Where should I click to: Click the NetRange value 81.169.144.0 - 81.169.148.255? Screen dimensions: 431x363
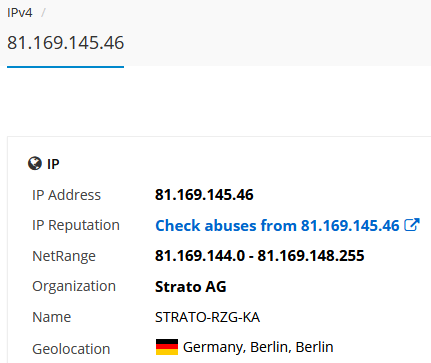260,256
